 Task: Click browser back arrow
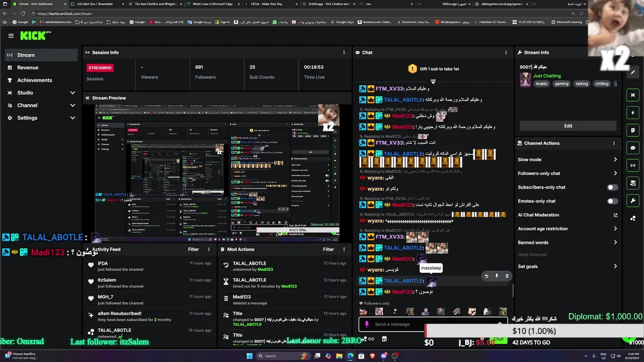click(x=5, y=14)
